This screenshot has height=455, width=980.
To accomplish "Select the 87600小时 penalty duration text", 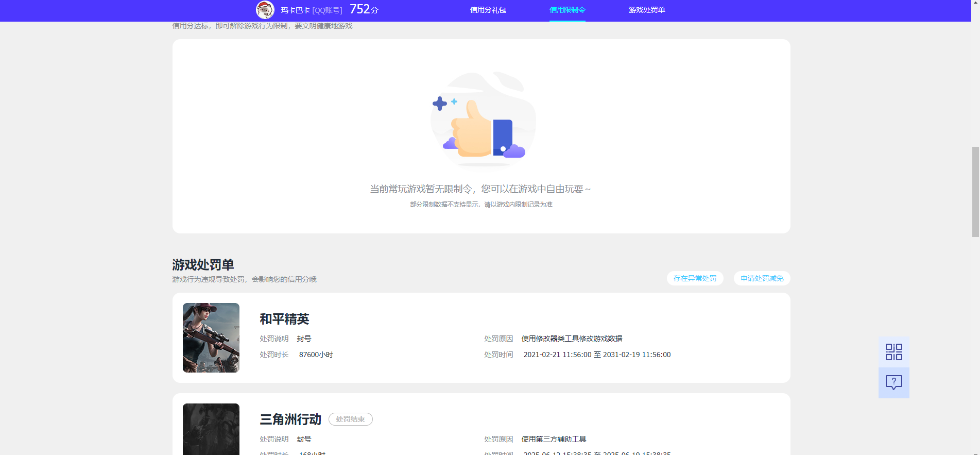I will click(316, 355).
